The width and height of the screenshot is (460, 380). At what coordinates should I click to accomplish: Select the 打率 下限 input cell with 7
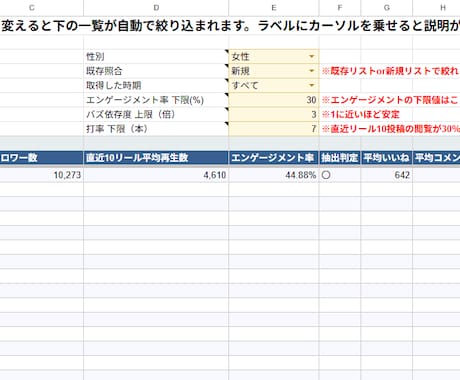pyautogui.click(x=274, y=129)
